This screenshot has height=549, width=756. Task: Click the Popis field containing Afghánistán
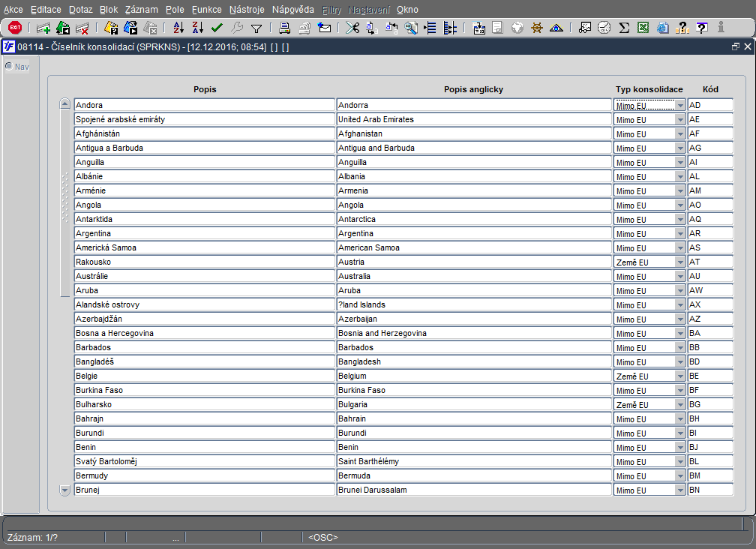205,133
